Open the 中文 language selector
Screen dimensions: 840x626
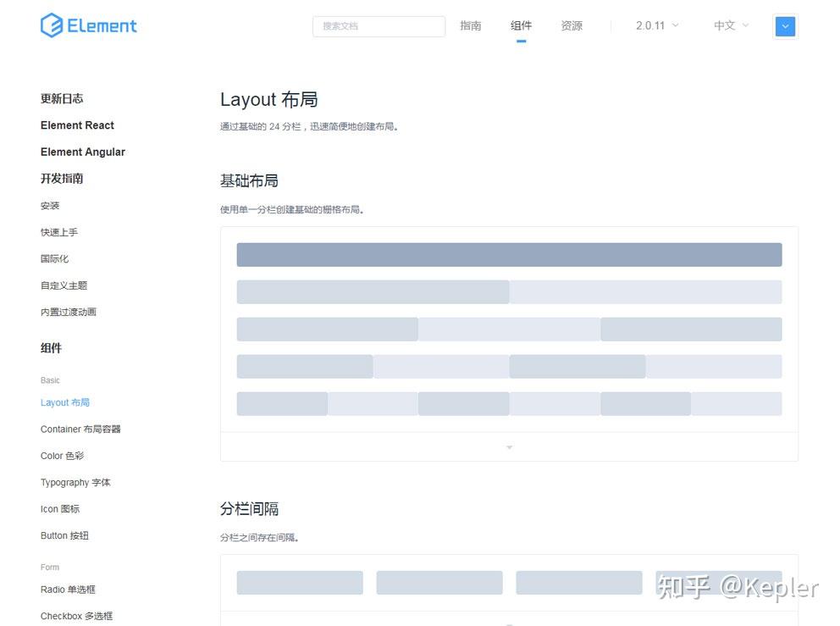point(729,25)
